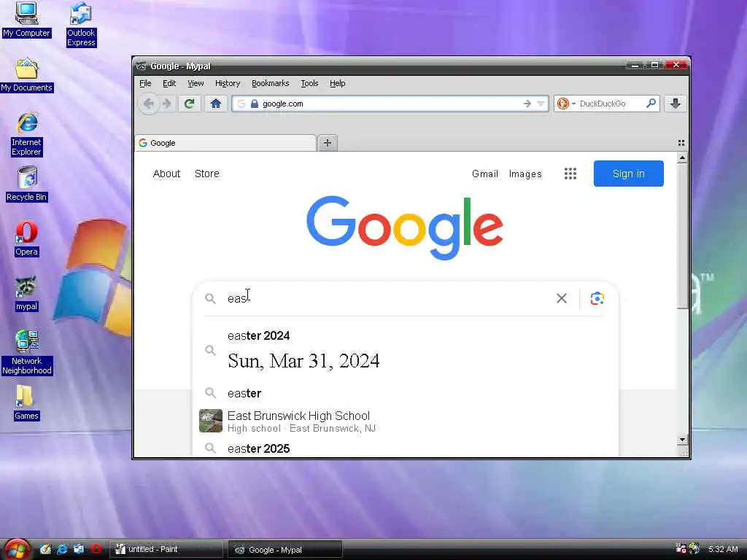Image resolution: width=747 pixels, height=560 pixels.
Task: Click into the google.com address bar
Action: click(x=390, y=104)
